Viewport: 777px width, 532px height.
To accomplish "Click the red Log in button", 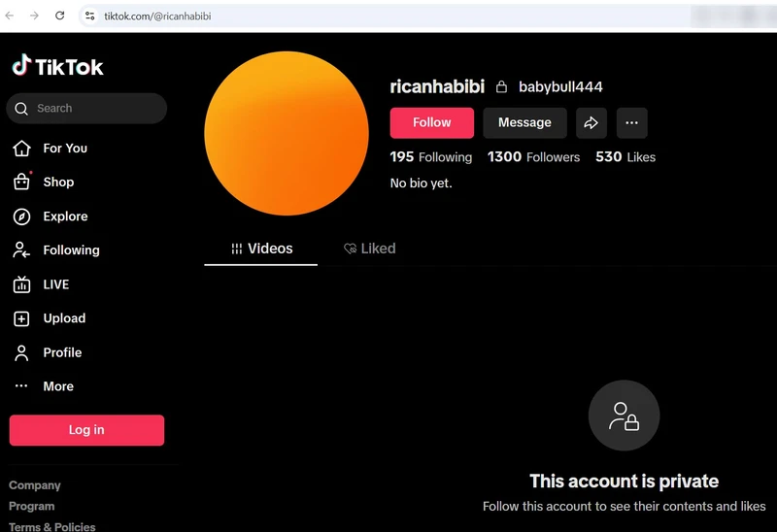I will coord(86,430).
